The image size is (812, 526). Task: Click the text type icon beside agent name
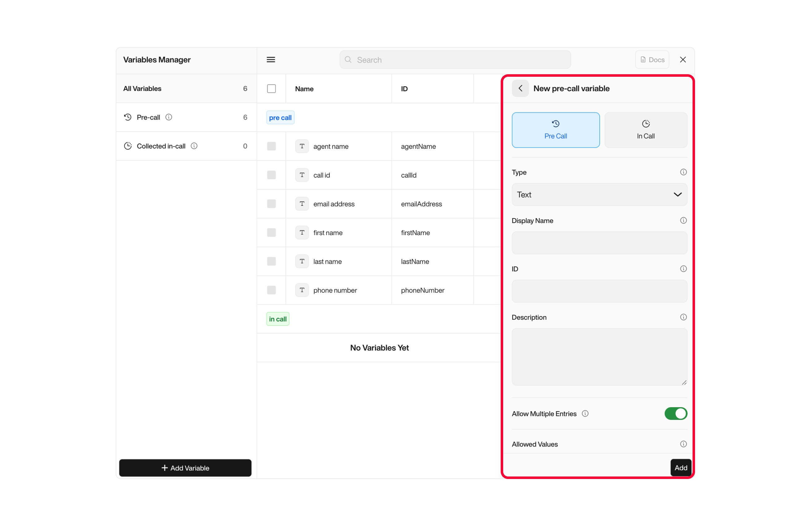tap(302, 146)
